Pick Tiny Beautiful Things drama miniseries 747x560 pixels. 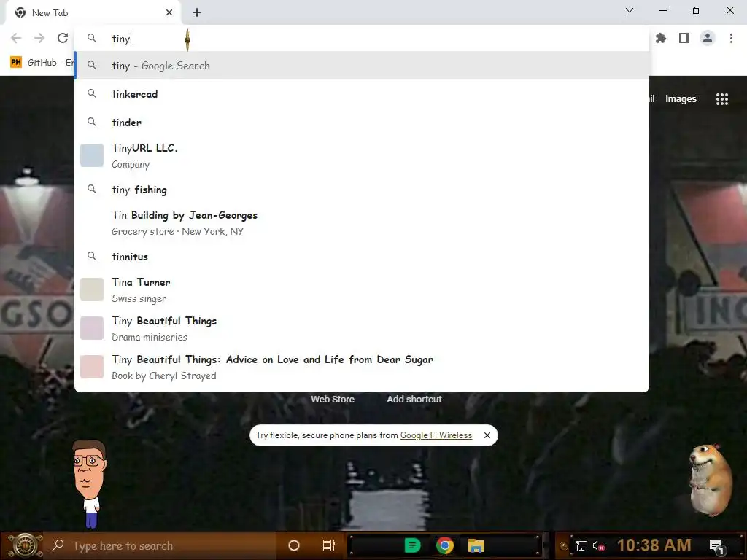point(362,329)
